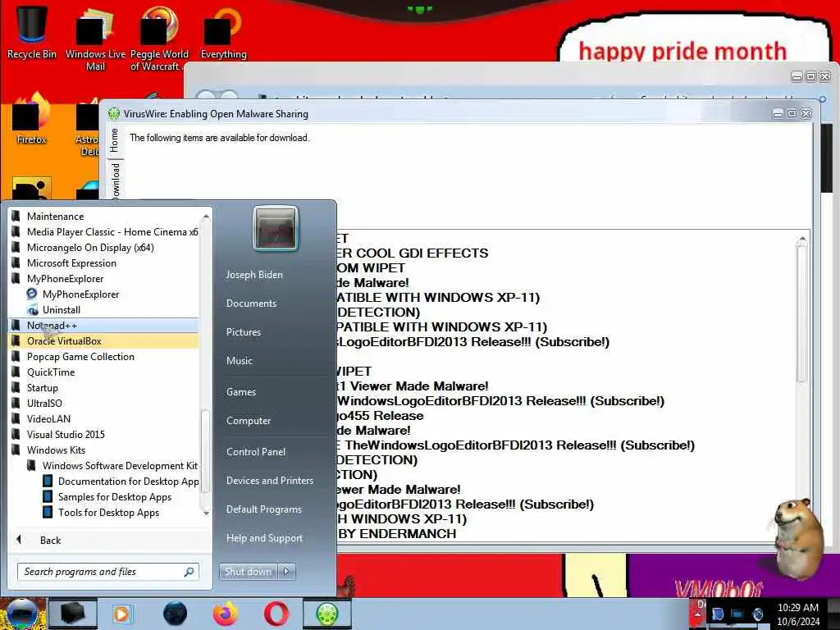Open Computer from the Start menu
840x630 pixels.
tap(249, 421)
